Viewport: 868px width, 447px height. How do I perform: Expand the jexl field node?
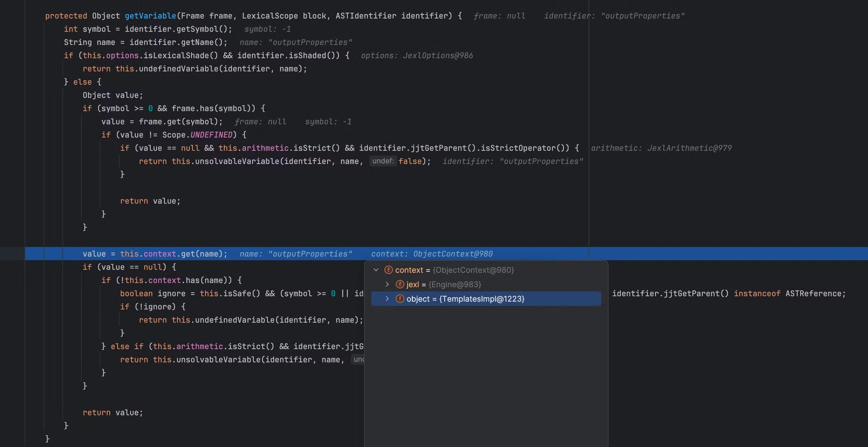pyautogui.click(x=387, y=285)
